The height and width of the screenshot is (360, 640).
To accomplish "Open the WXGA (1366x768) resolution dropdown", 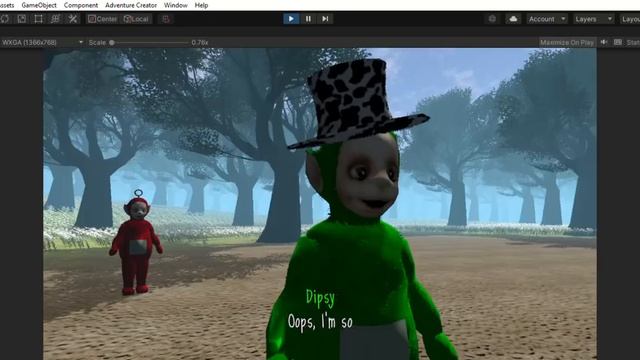I will (x=42, y=42).
